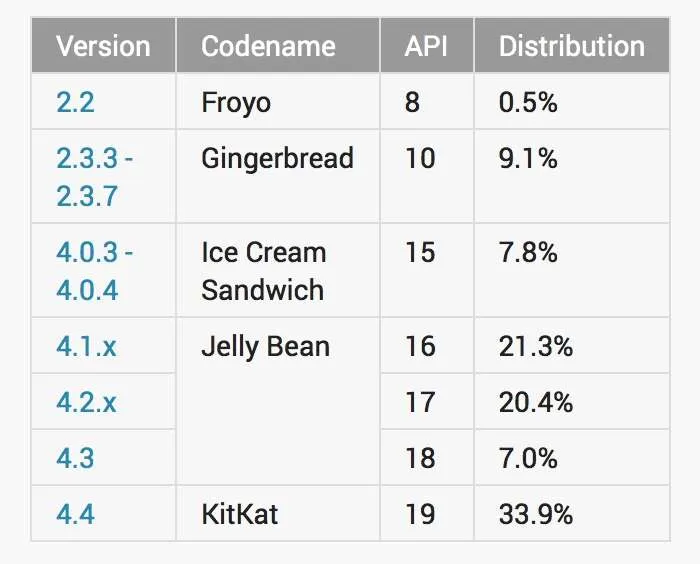
Task: Open the 4.1.x version link
Action: 86,347
